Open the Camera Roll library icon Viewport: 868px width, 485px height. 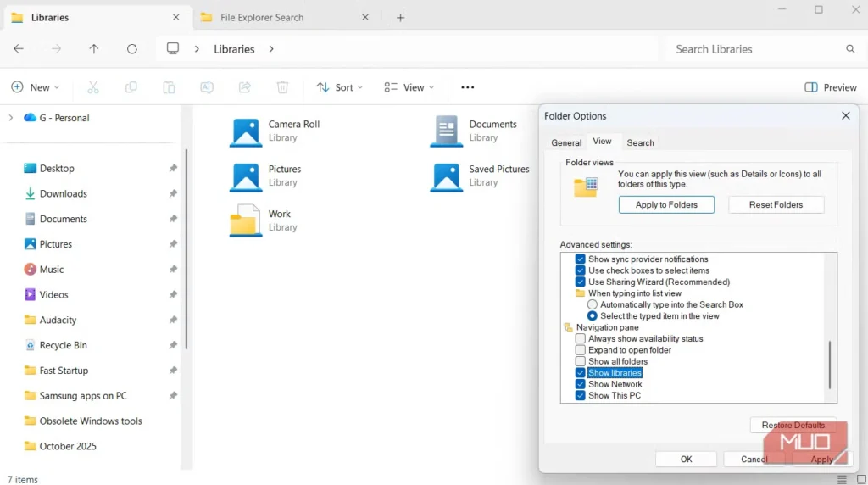tap(246, 131)
